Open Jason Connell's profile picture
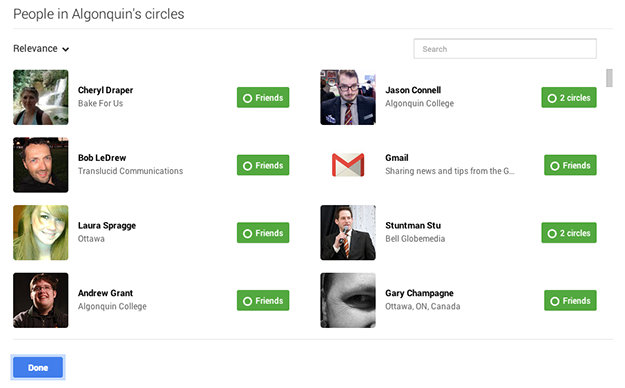Viewport: 625px width, 388px height. pos(348,97)
